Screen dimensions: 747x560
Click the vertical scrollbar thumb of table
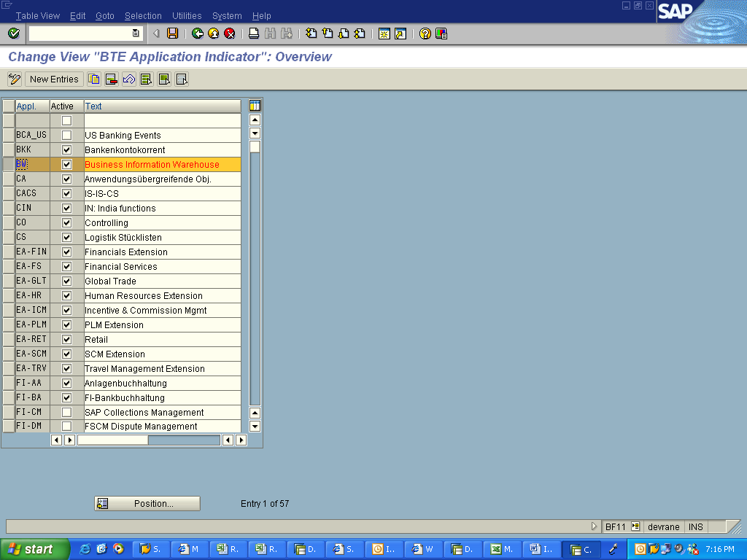tap(255, 147)
